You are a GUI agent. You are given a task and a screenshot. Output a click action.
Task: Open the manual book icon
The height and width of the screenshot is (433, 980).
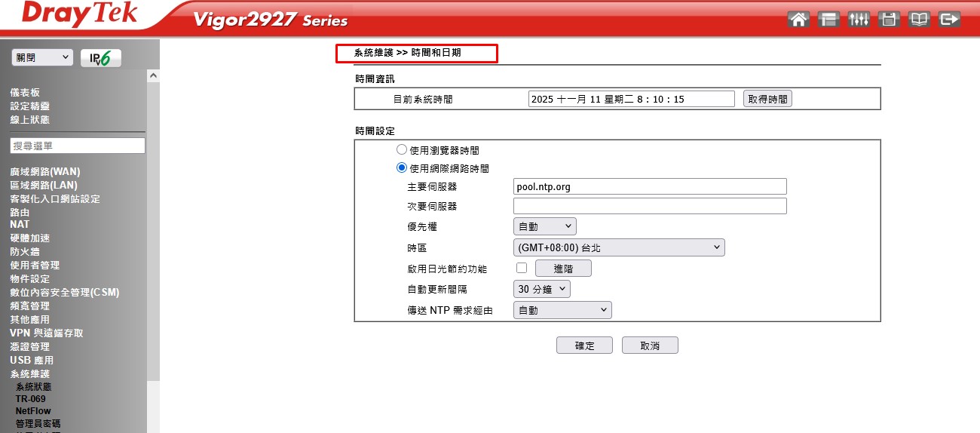click(x=919, y=20)
